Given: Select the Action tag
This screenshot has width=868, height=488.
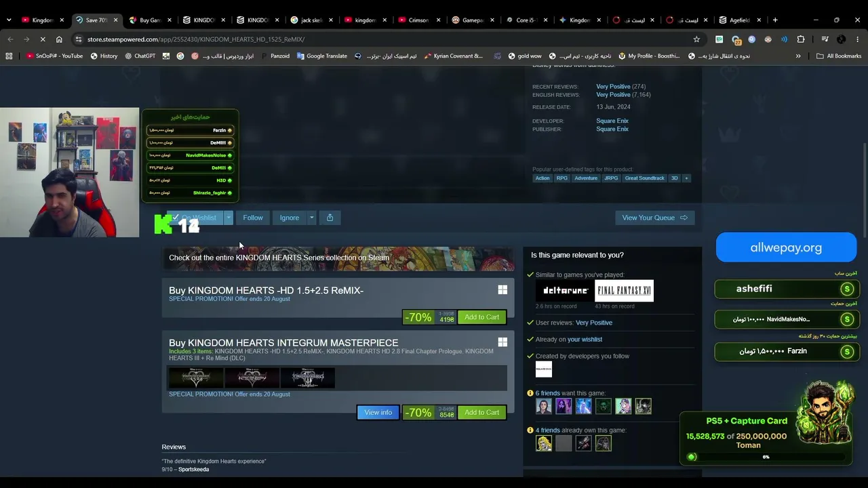Looking at the screenshot, I should point(542,178).
